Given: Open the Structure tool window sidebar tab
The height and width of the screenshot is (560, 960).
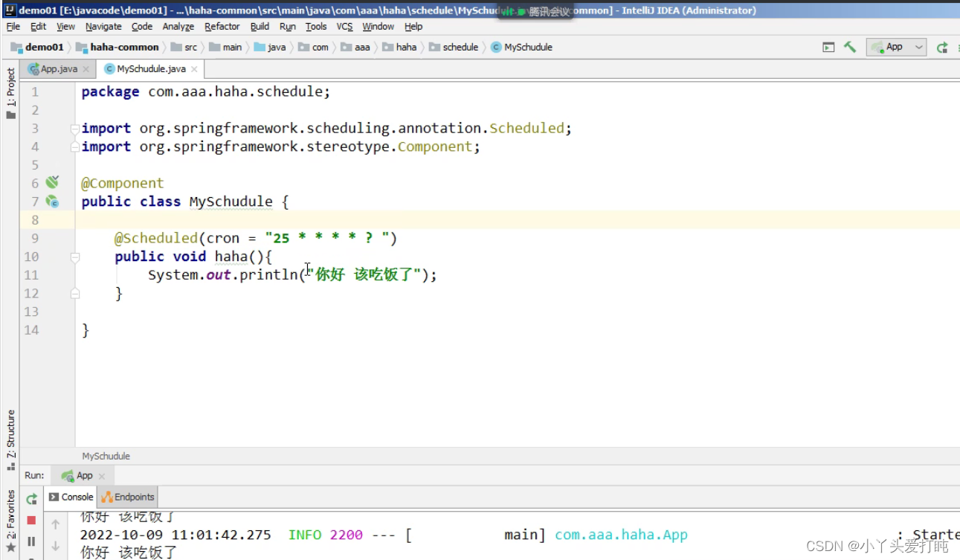Looking at the screenshot, I should pyautogui.click(x=10, y=440).
